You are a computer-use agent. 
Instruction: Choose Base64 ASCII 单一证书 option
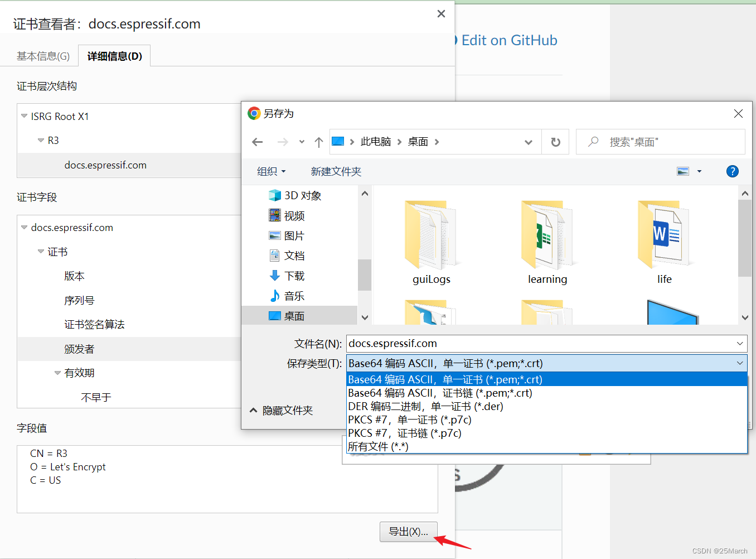[546, 379]
